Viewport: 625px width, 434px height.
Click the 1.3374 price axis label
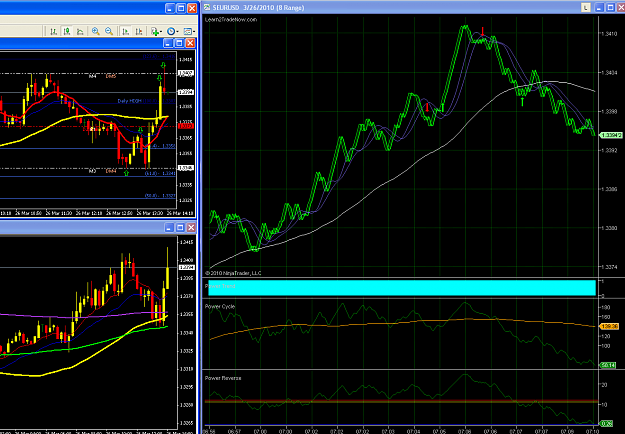pyautogui.click(x=609, y=267)
